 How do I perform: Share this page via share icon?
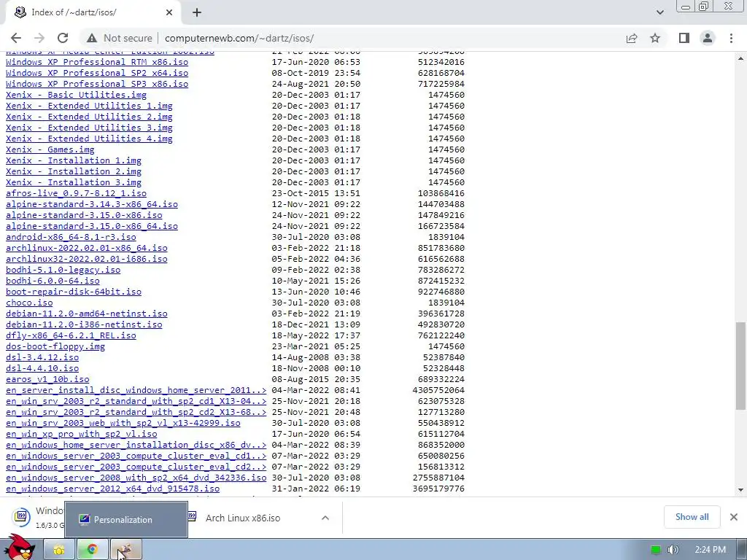click(x=632, y=38)
